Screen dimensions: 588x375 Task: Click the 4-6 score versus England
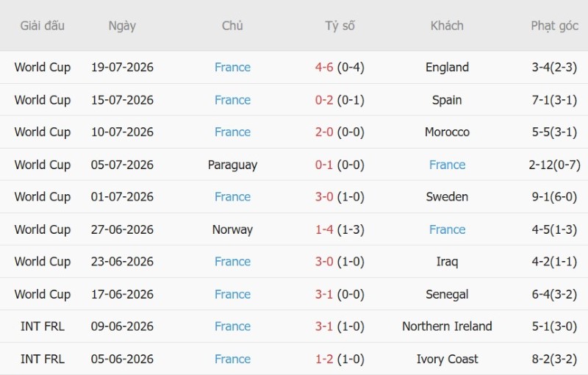coord(324,67)
